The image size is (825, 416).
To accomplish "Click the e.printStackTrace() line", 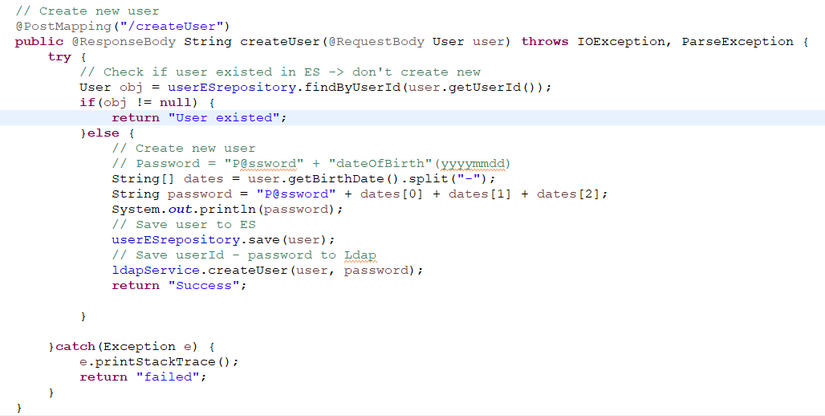I will pos(159,362).
